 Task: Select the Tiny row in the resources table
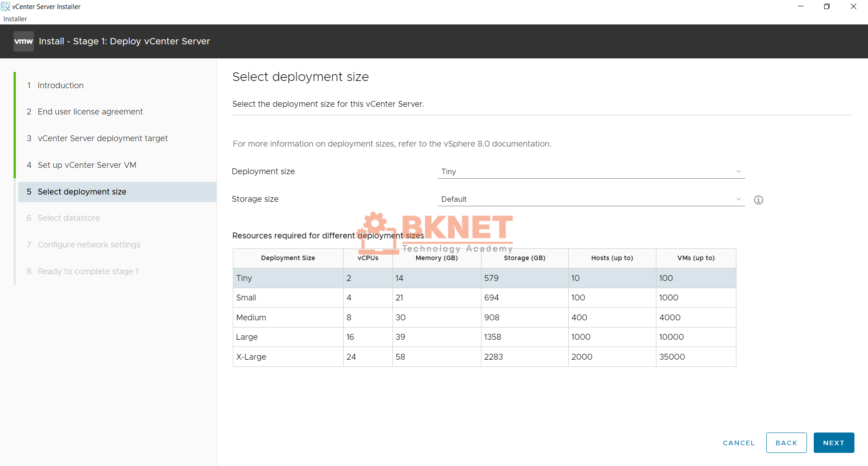pyautogui.click(x=288, y=278)
